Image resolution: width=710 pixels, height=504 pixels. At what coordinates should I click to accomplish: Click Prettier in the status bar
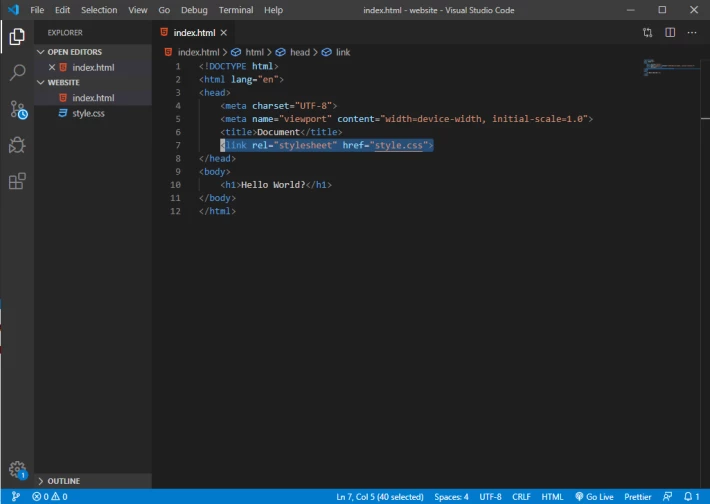(637, 497)
